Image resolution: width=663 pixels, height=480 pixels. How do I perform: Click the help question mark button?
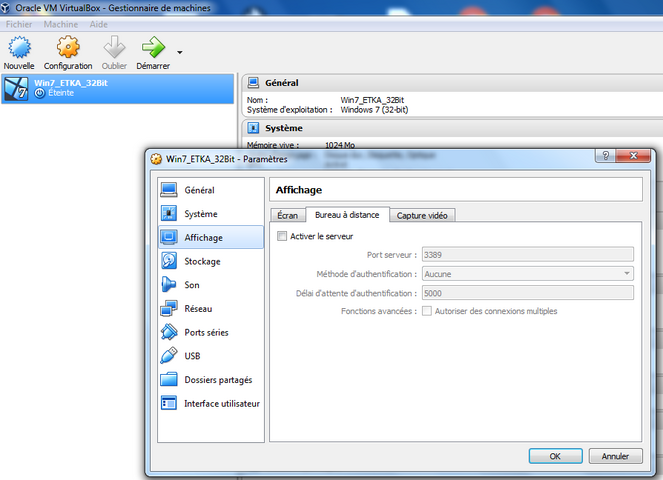(605, 156)
